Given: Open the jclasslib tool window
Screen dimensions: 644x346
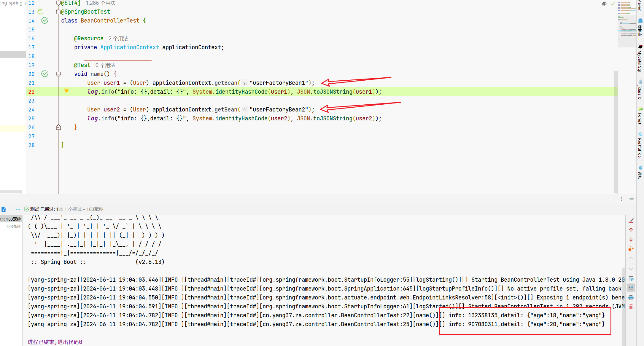Looking at the screenshot, I should tap(640, 90).
